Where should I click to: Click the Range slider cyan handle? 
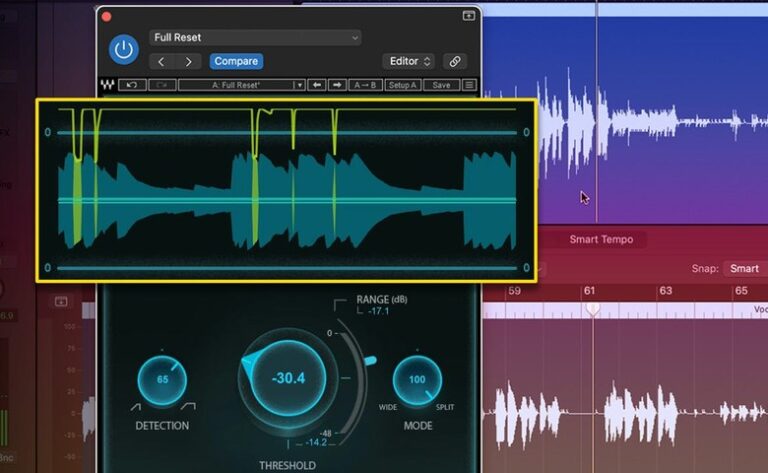tap(370, 361)
